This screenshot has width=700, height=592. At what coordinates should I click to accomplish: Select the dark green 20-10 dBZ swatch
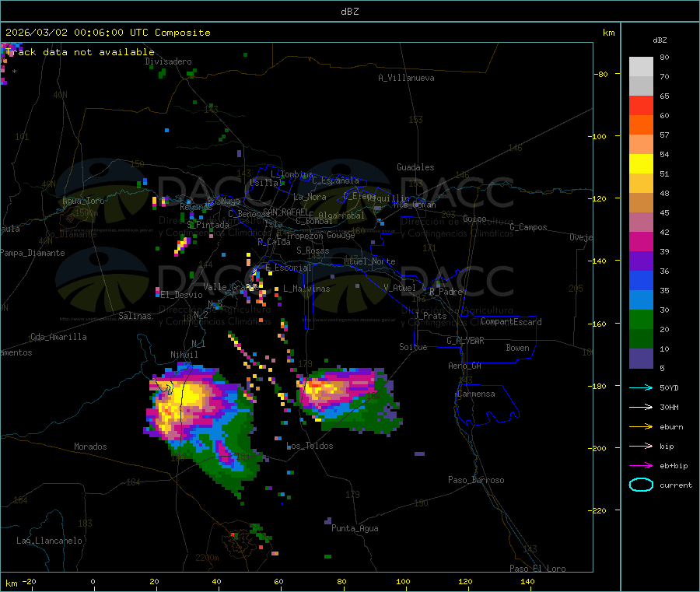(641, 339)
